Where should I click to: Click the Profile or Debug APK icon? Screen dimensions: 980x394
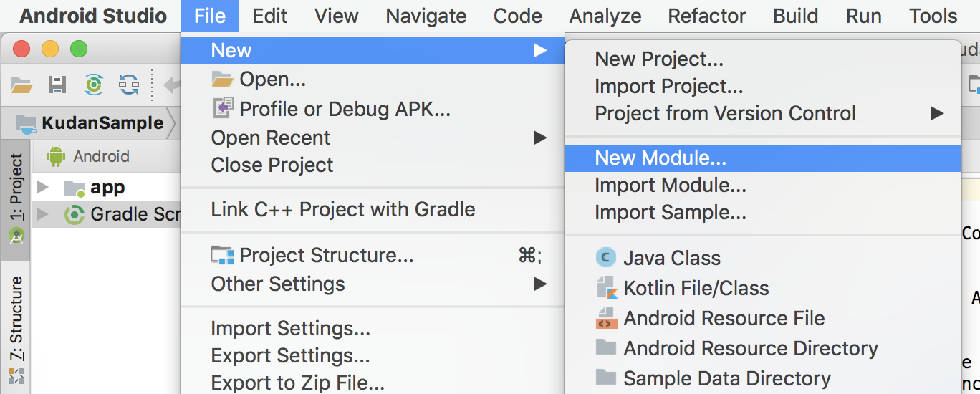click(223, 108)
